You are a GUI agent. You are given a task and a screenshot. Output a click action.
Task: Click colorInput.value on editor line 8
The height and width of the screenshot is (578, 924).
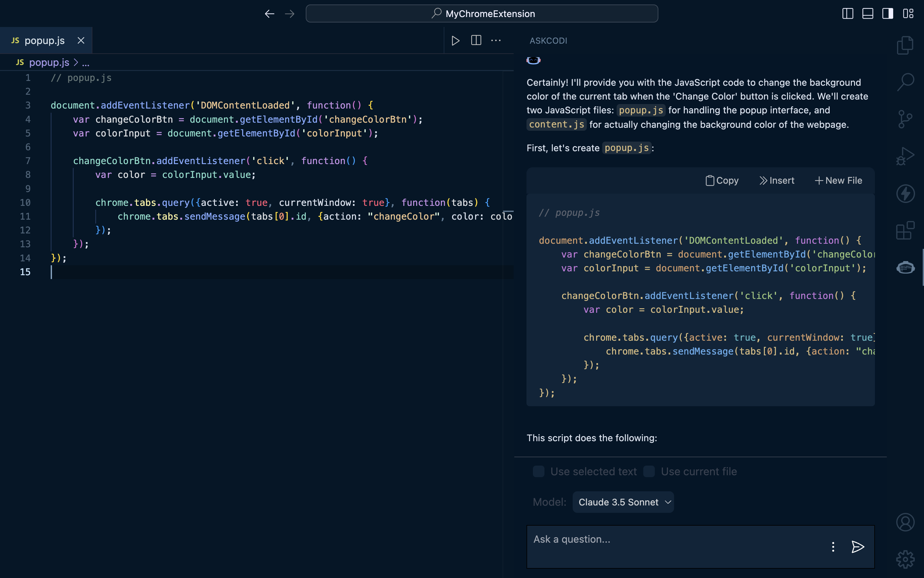[x=207, y=175]
